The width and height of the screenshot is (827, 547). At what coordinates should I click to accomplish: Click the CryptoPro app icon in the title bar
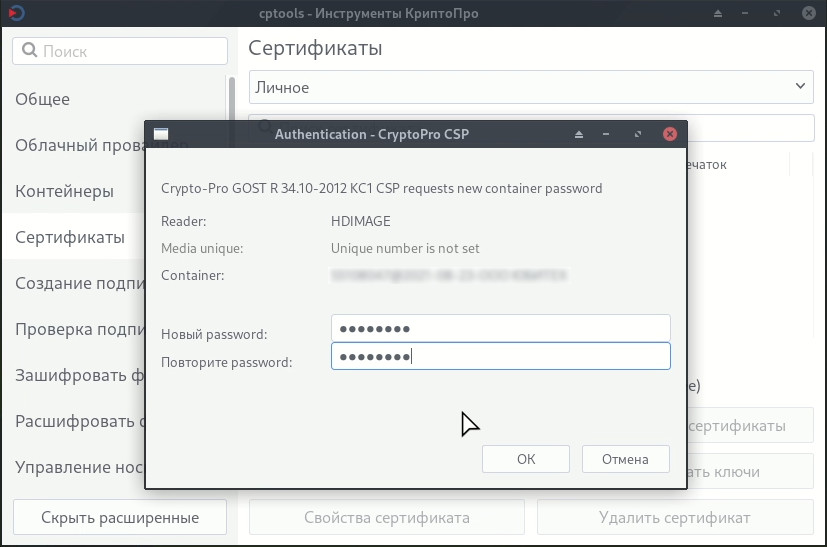[16, 13]
